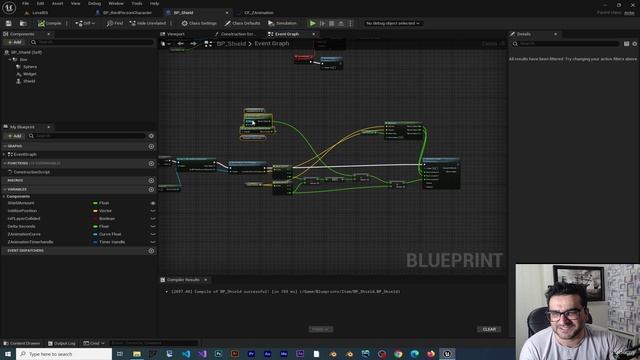
Task: Open Class Settings
Action: coord(199,23)
